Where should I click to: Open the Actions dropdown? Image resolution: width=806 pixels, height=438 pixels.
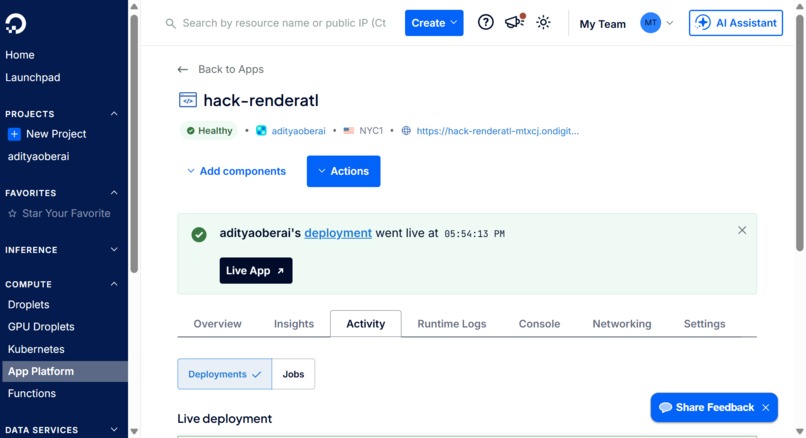(343, 171)
